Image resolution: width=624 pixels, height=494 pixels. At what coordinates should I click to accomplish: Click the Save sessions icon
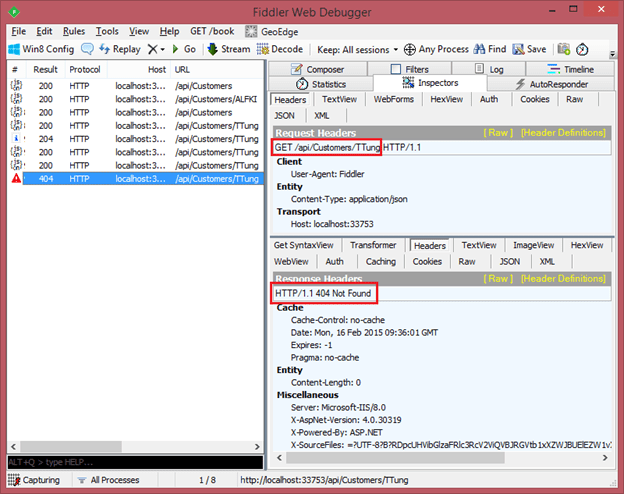click(x=518, y=49)
